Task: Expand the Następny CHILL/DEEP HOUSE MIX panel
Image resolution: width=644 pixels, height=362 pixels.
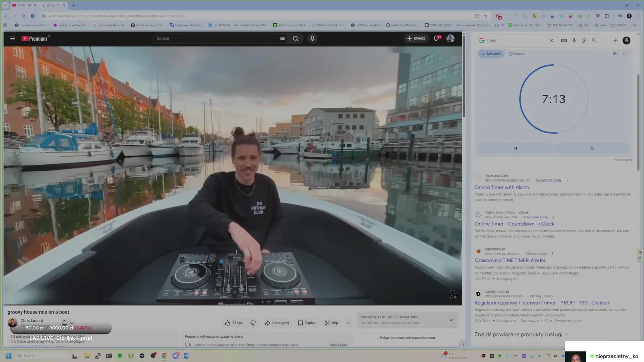Action: 451,320
